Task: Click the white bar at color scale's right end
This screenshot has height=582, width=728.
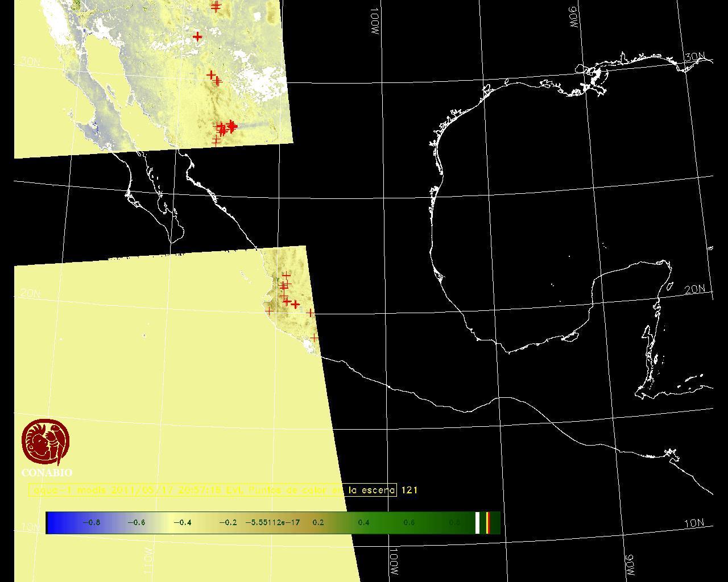Action: pyautogui.click(x=478, y=523)
